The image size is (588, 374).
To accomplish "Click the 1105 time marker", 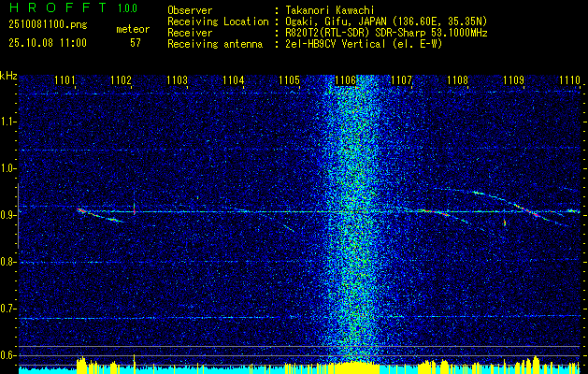I will point(289,80).
